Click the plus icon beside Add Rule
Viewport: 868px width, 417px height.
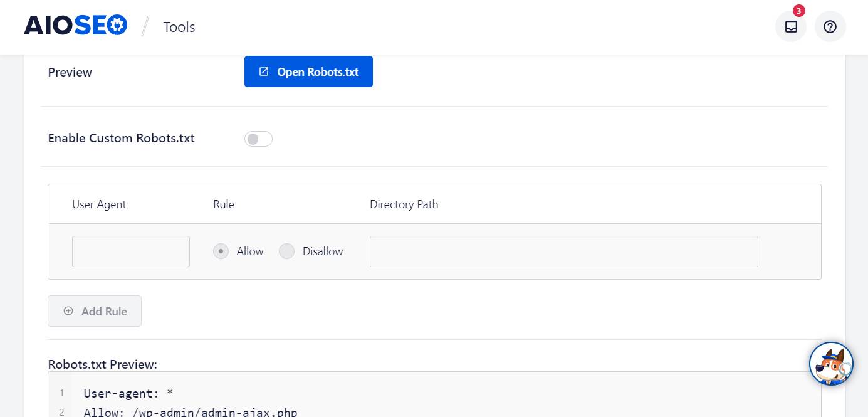point(68,311)
